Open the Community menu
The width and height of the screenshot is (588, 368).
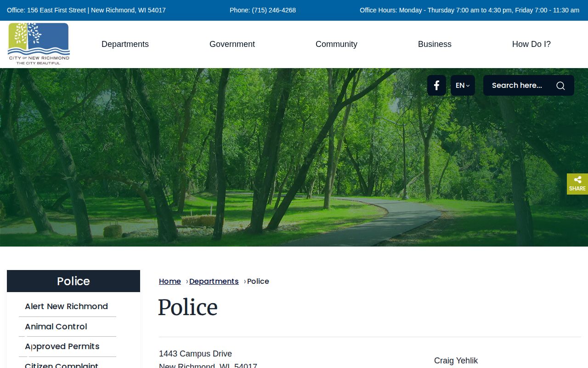pyautogui.click(x=336, y=44)
